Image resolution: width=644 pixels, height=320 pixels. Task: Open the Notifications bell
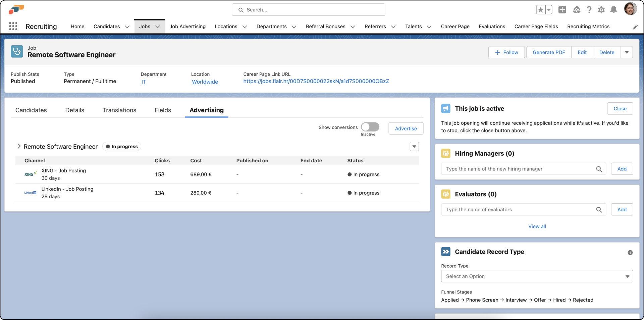tap(613, 10)
